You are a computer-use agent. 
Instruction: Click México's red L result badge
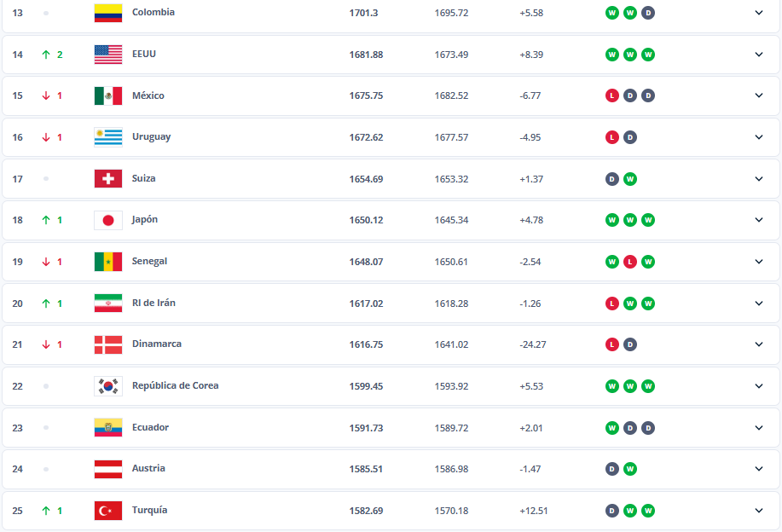(x=611, y=95)
